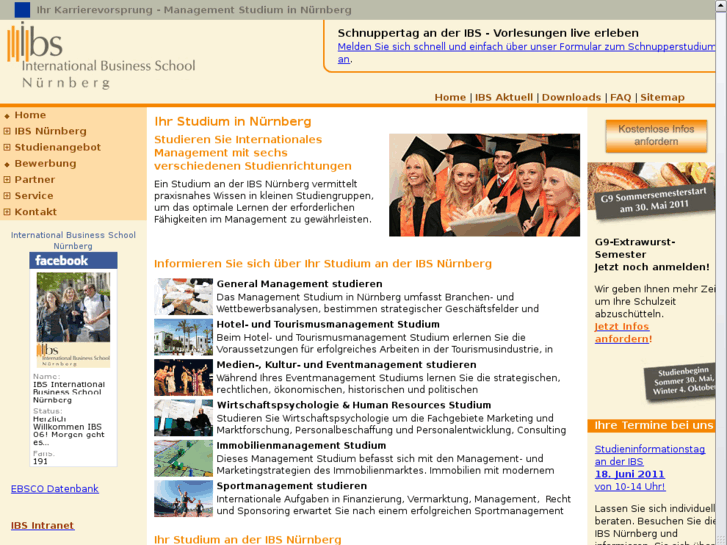Click the facebook banner in the sidebar widget
The width and height of the screenshot is (727, 545).
click(73, 261)
